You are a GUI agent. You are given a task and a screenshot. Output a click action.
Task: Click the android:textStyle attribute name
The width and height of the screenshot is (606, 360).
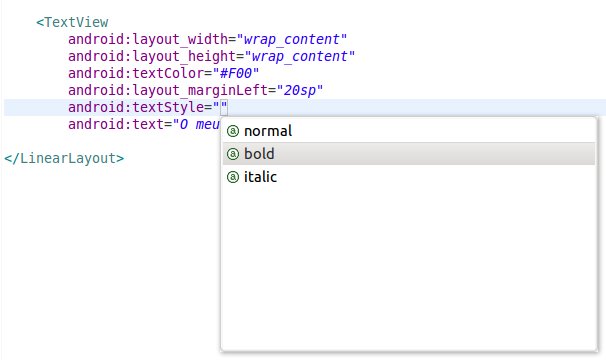click(x=136, y=107)
